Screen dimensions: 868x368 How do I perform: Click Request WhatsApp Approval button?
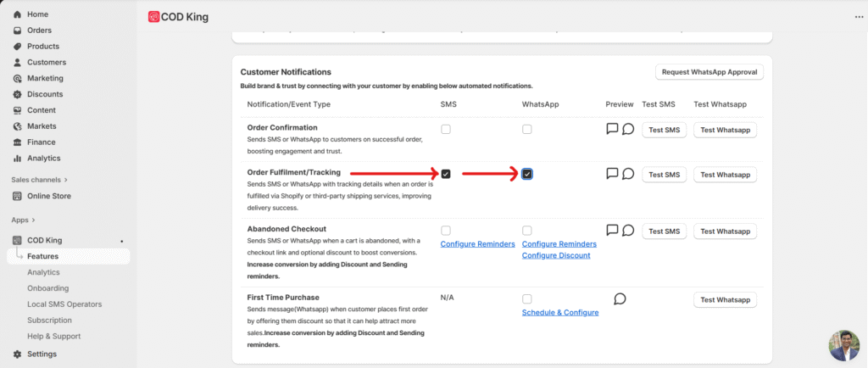(x=709, y=72)
